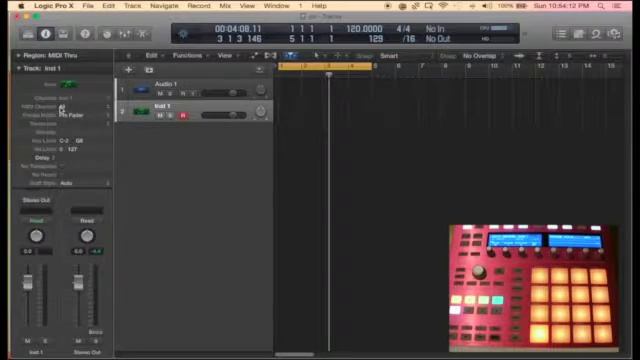Click the add new track plus button
This screenshot has width=640, height=360.
[x=128, y=70]
